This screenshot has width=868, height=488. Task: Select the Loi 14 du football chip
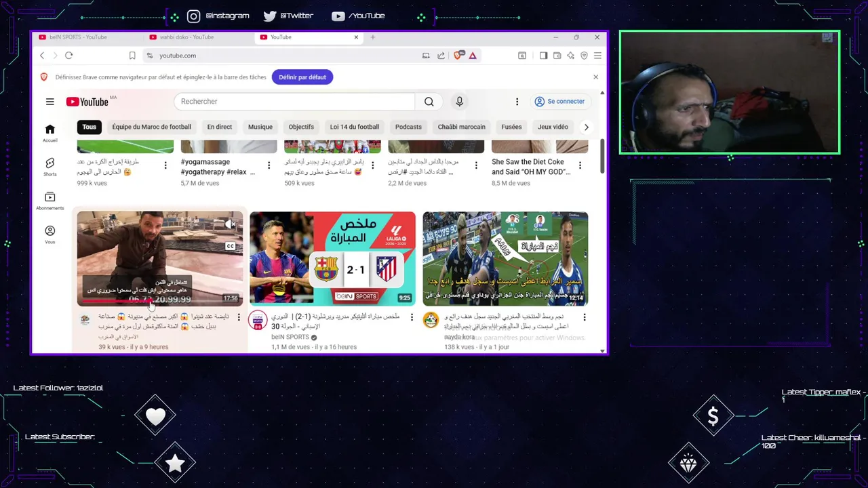pyautogui.click(x=355, y=127)
